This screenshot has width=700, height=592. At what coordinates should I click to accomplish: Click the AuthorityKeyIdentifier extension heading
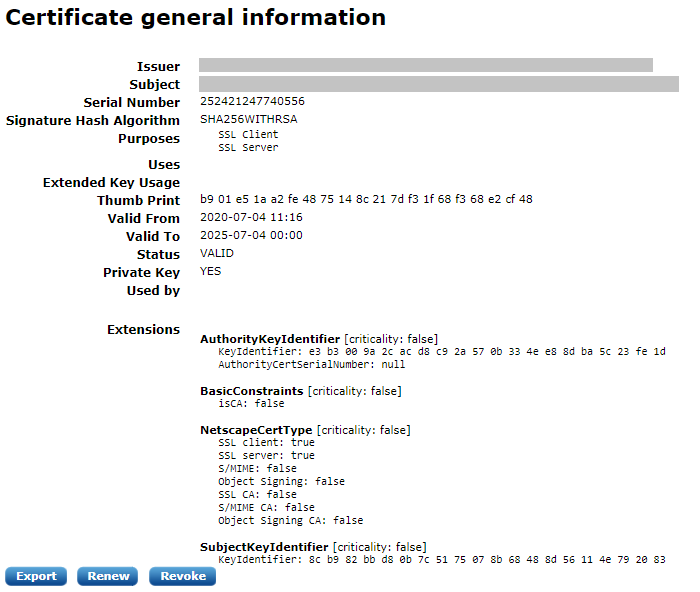click(x=271, y=339)
